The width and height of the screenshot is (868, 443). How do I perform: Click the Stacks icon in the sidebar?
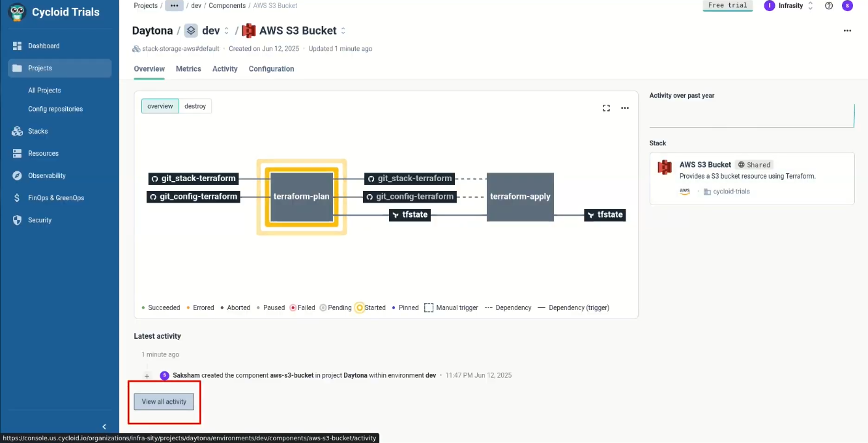point(18,131)
